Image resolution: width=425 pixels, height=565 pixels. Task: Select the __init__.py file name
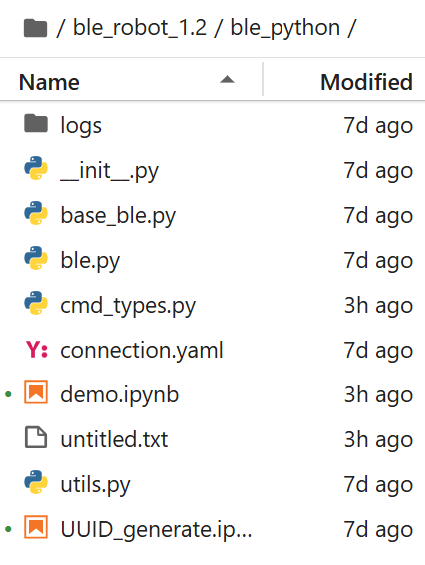pos(109,171)
